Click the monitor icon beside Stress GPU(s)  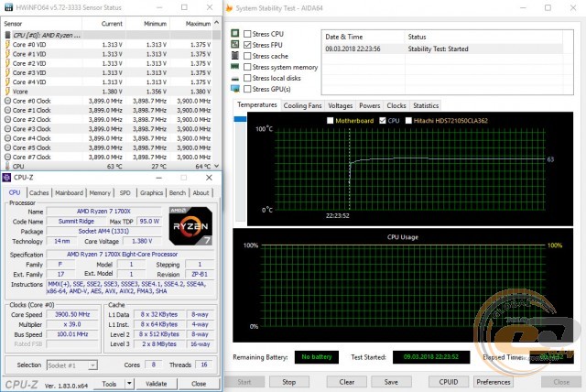[x=235, y=89]
